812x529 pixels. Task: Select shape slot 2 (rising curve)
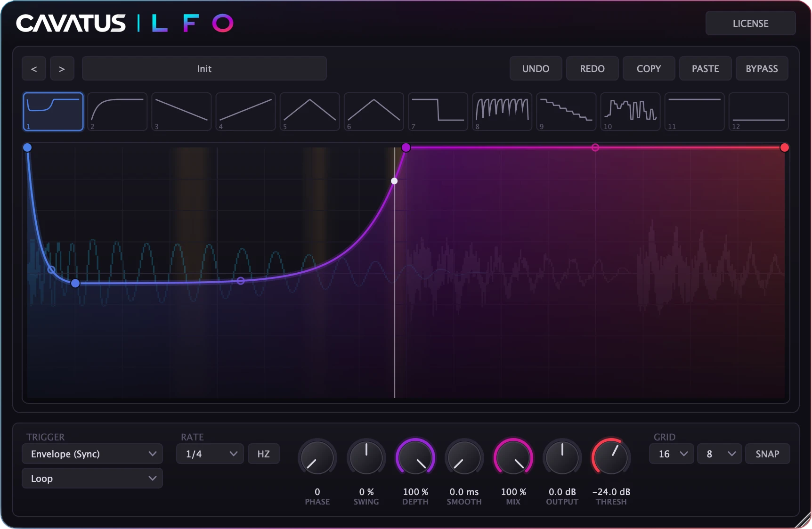[117, 112]
